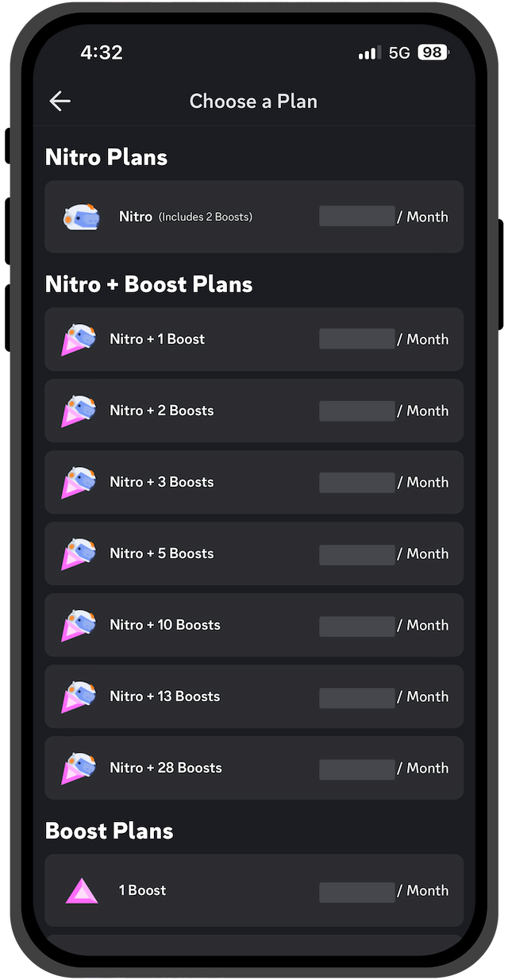Choose the Nitro + 2 Boosts plan label
This screenshot has height=980, width=508.
162,411
